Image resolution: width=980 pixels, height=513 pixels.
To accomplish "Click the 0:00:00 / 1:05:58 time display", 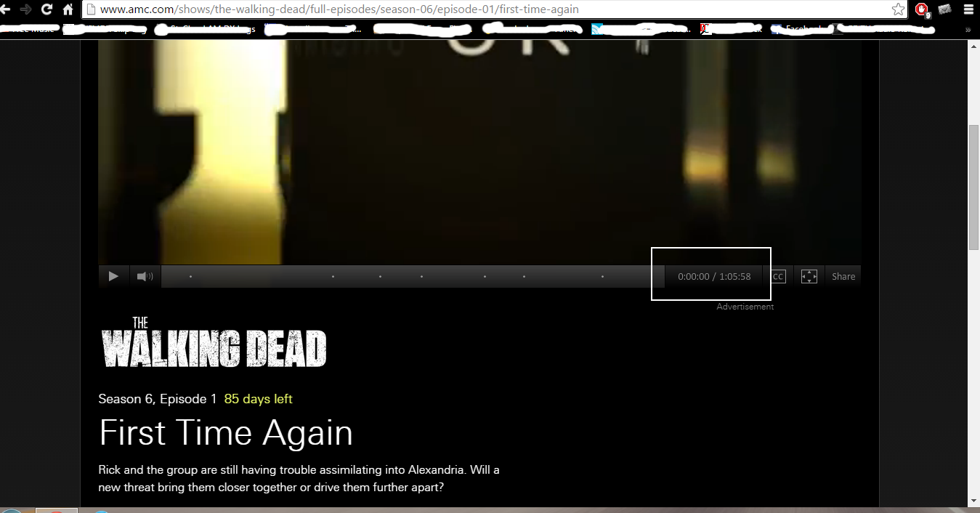I will pyautogui.click(x=714, y=276).
